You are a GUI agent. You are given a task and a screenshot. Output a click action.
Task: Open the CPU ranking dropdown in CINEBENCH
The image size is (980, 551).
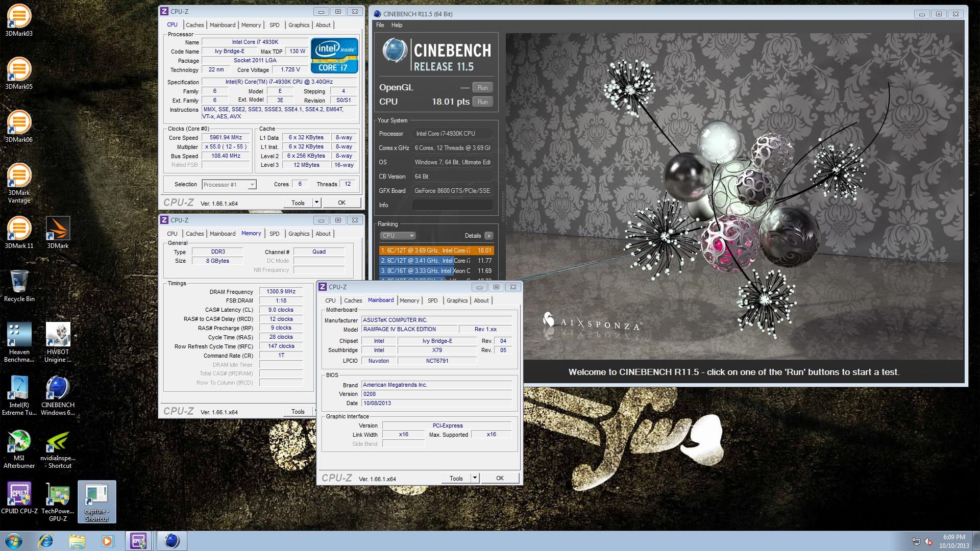pyautogui.click(x=398, y=236)
